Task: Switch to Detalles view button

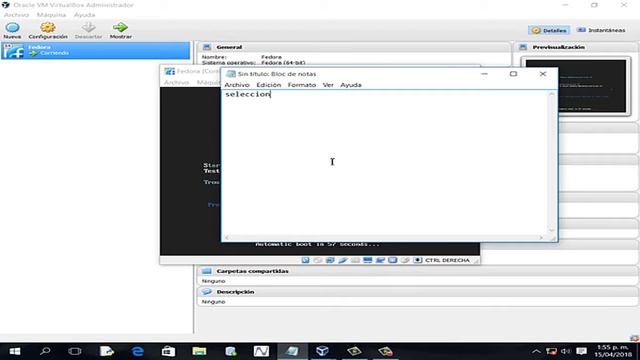Action: [x=549, y=30]
